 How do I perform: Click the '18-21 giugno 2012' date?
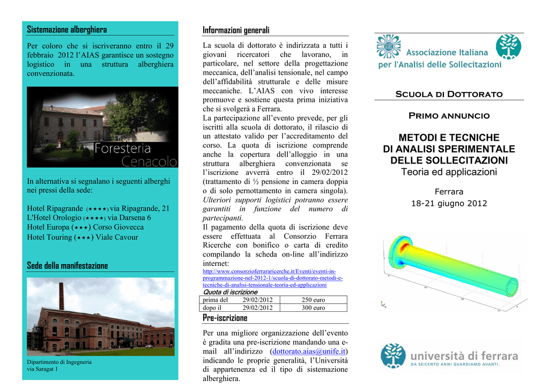pos(449,204)
